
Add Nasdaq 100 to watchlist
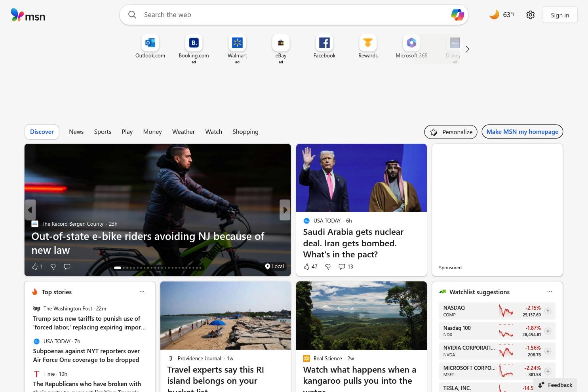point(548,331)
